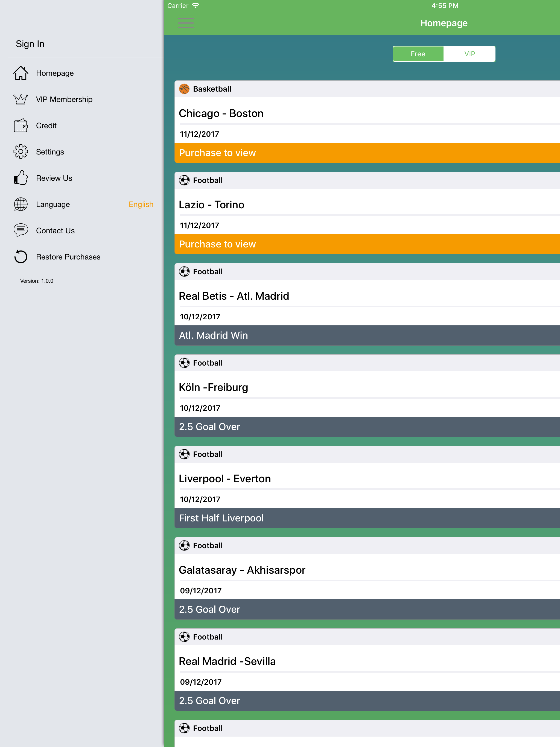
Task: Open Credit via the wallet icon
Action: [x=21, y=126]
